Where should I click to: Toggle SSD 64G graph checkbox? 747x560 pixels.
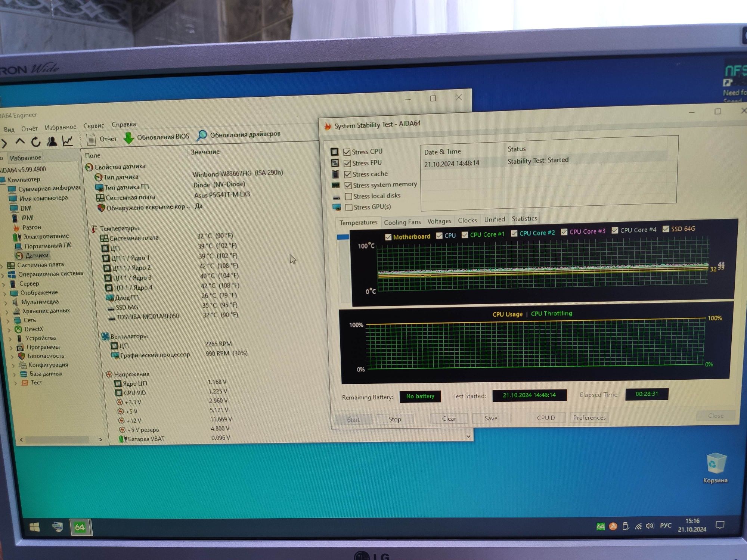point(666,229)
